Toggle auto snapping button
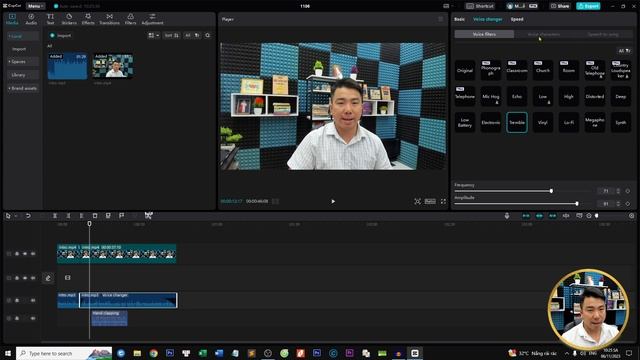Viewport: 640px width, 360px height. pos(539,216)
